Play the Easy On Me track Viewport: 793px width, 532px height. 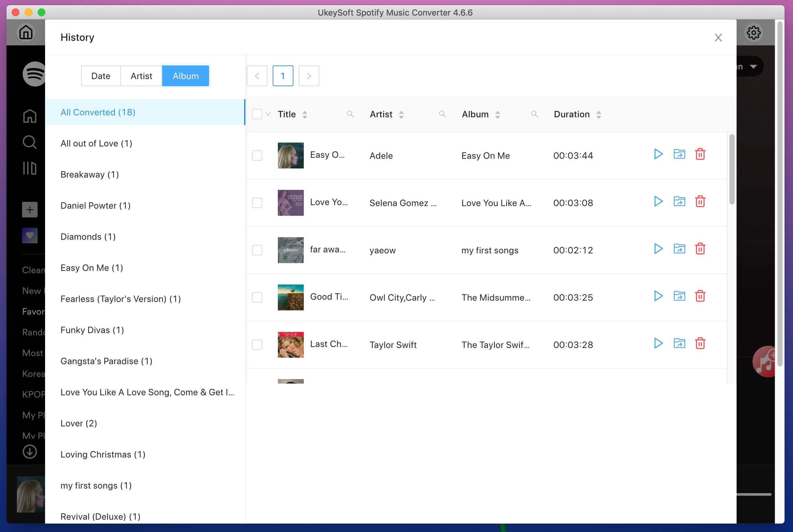point(658,154)
